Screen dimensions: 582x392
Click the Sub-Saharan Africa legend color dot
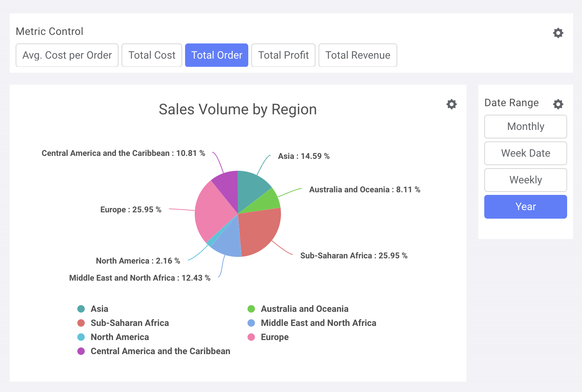(x=81, y=323)
